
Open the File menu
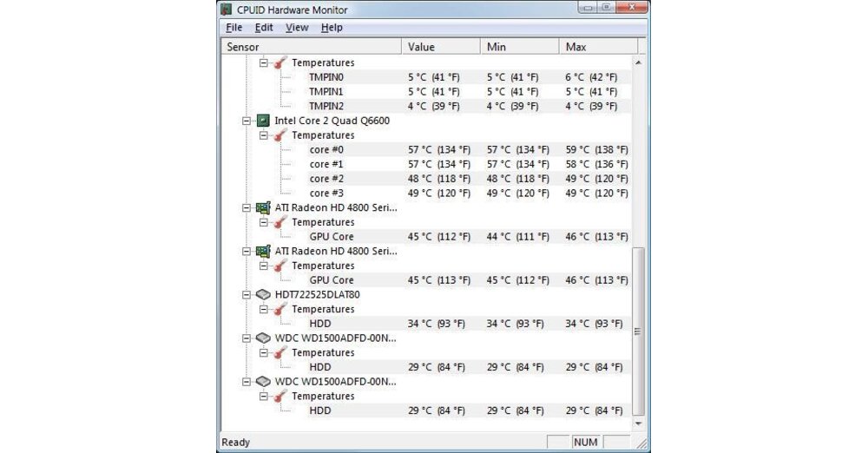point(233,28)
